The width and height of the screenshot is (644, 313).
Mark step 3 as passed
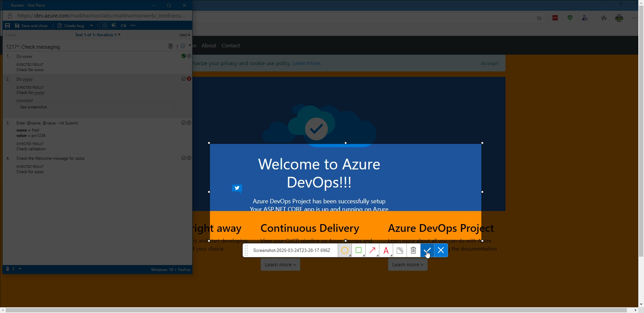tap(183, 123)
